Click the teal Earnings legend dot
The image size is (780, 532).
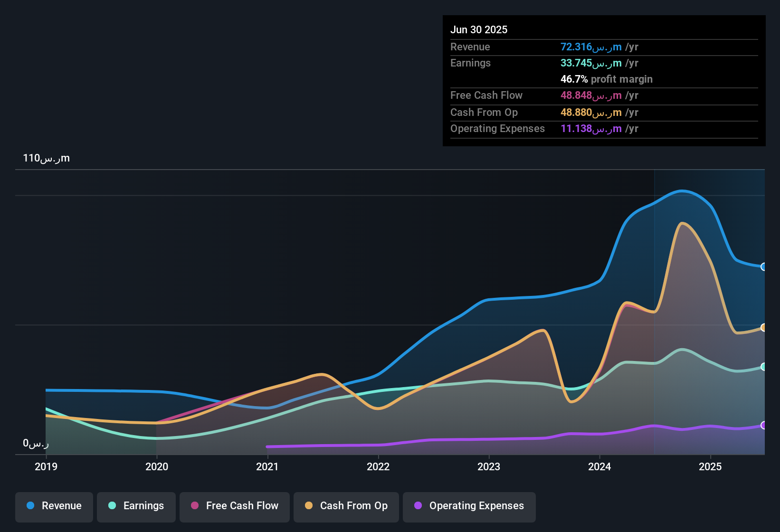pos(112,506)
